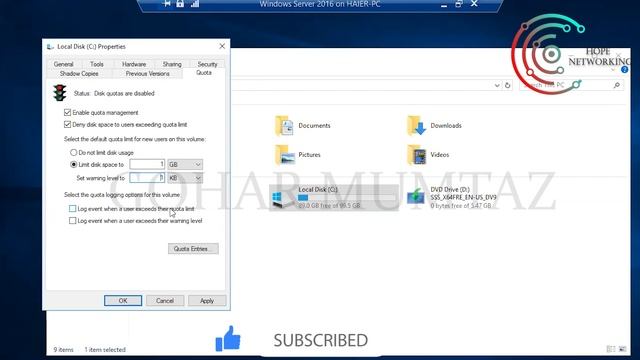The width and height of the screenshot is (640, 360).
Task: Select the Pictures folder icon
Action: [284, 155]
